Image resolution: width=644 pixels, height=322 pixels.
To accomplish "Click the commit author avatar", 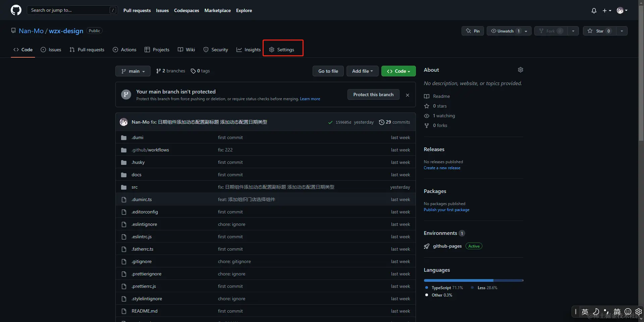I will (x=124, y=122).
